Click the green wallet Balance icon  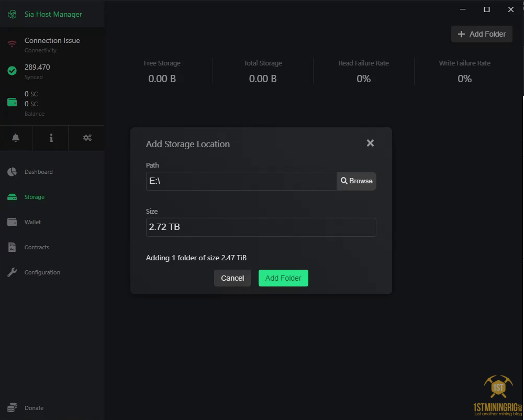12,102
